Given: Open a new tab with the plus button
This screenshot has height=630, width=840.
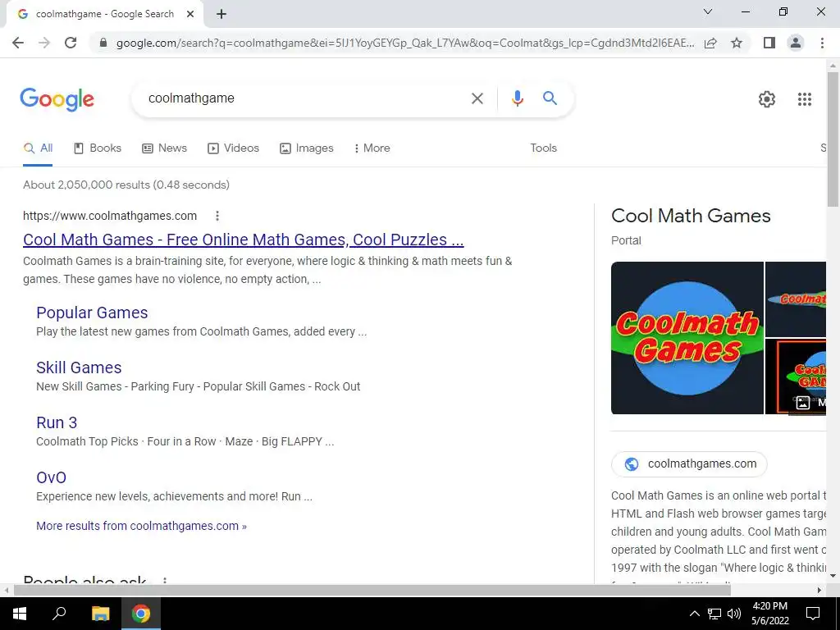Looking at the screenshot, I should point(221,15).
